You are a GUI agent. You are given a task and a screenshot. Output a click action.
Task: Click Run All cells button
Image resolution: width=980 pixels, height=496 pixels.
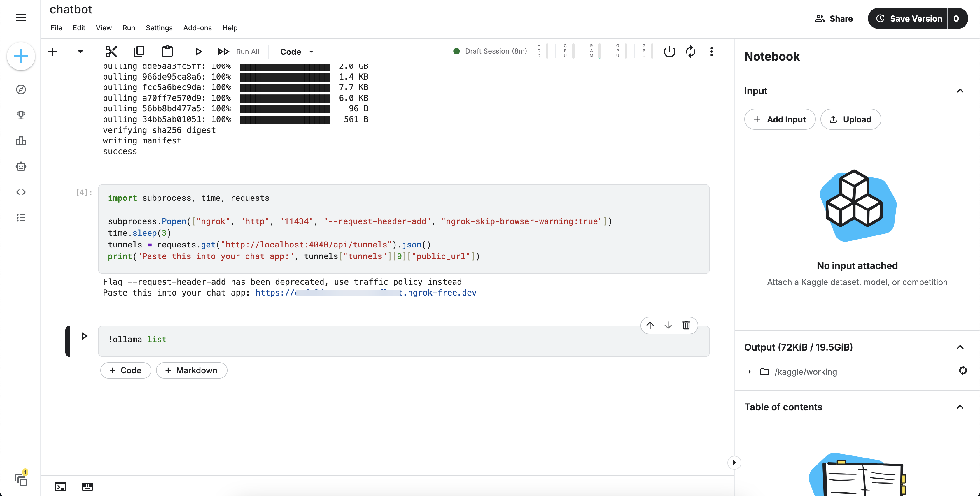click(x=239, y=52)
